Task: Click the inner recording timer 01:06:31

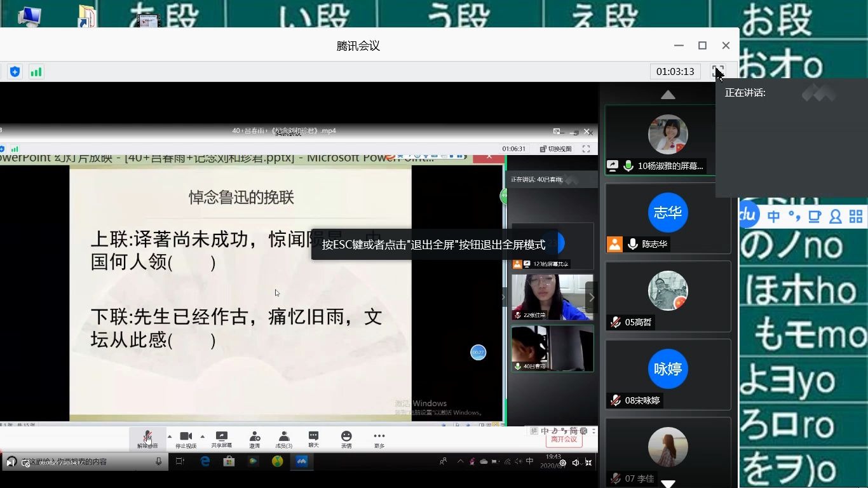Action: [514, 149]
